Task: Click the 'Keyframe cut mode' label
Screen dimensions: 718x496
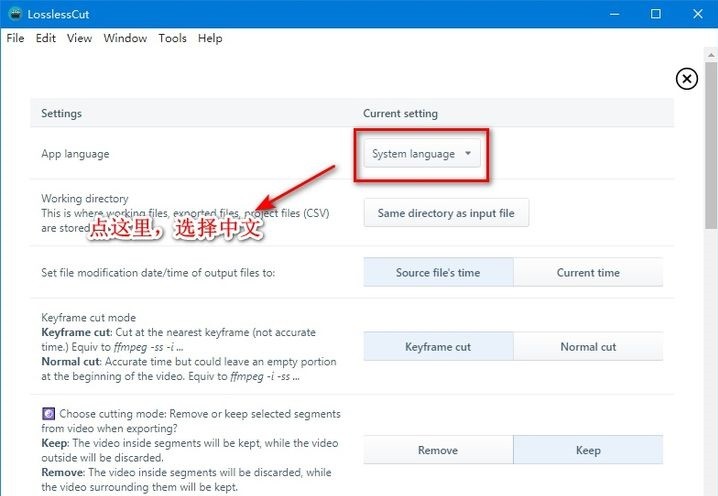Action: click(88, 317)
